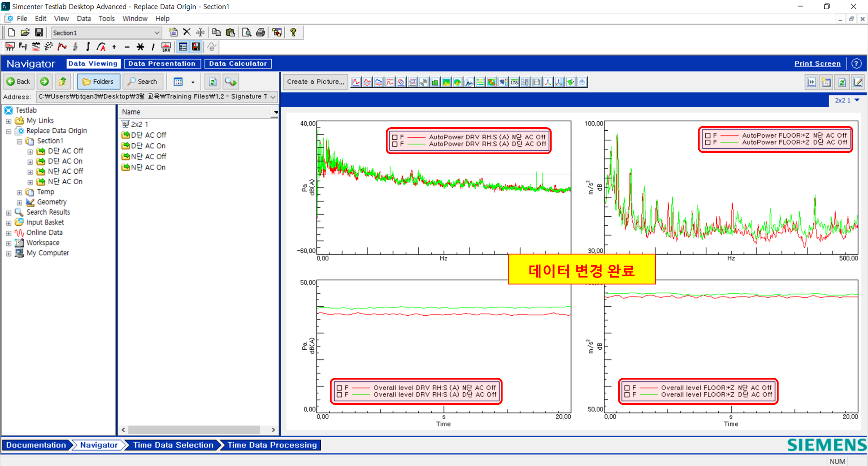Viewport: 868px width, 466px height.
Task: Toggle checkbox for Overall level FLOOR:+Z N단
Action: tap(627, 388)
